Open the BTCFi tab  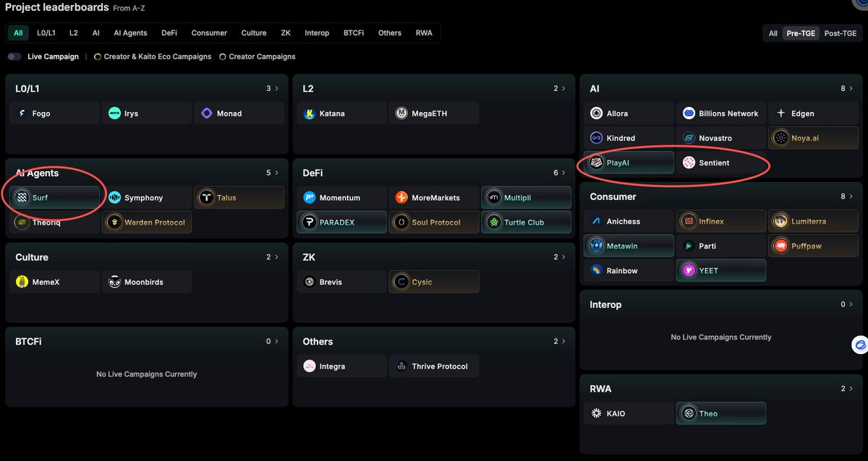[354, 33]
